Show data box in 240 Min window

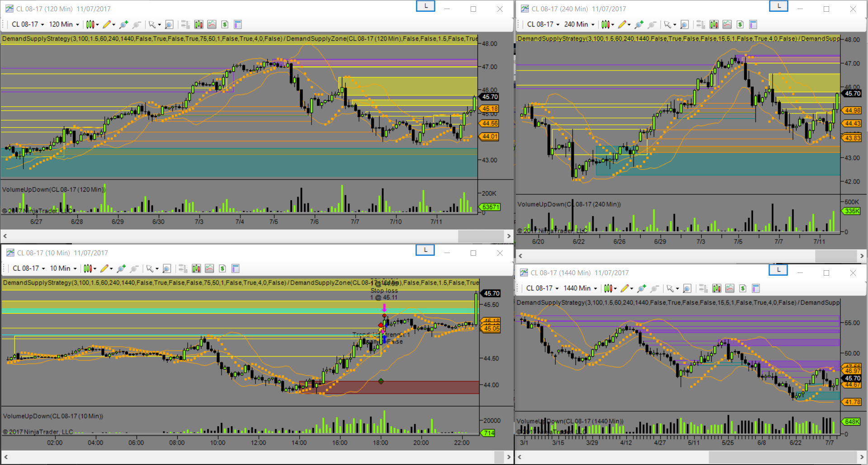tap(684, 24)
